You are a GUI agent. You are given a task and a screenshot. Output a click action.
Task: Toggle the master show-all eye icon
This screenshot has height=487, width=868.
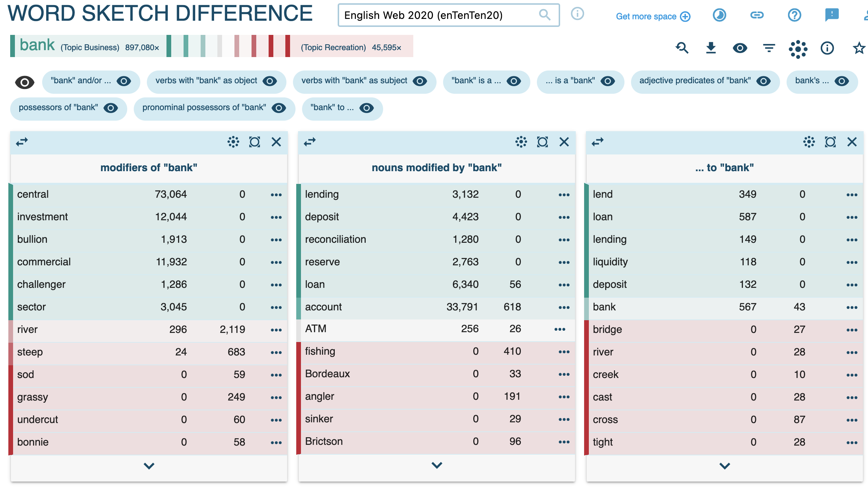click(x=25, y=82)
